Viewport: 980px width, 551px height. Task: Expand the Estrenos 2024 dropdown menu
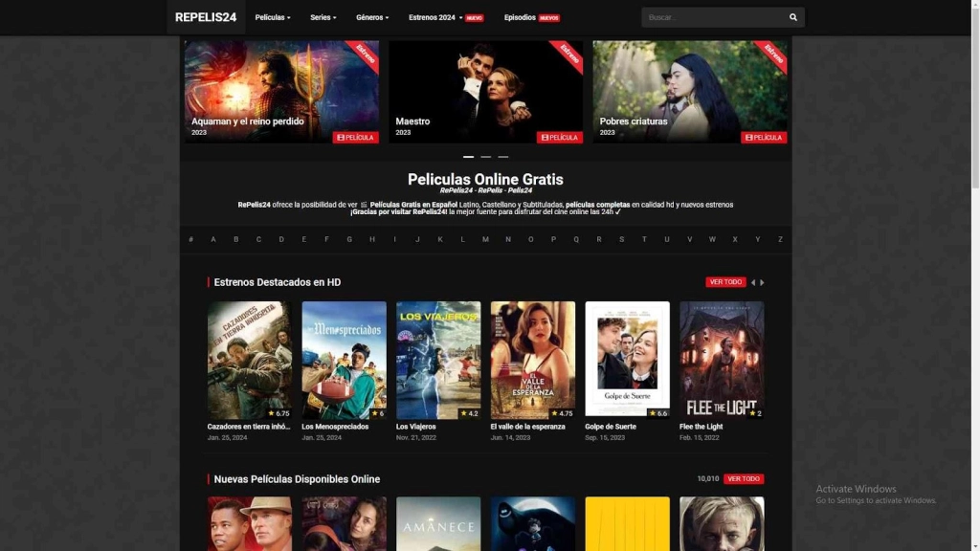pyautogui.click(x=446, y=17)
